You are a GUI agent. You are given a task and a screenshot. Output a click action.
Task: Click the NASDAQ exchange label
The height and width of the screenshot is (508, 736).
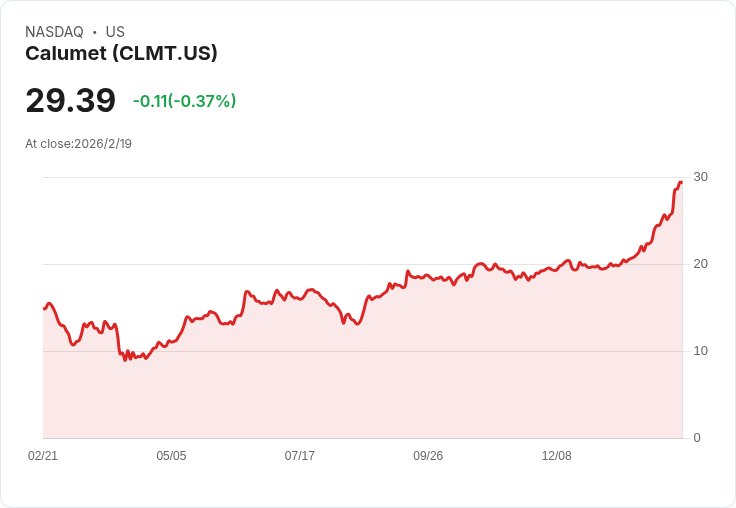pos(54,32)
